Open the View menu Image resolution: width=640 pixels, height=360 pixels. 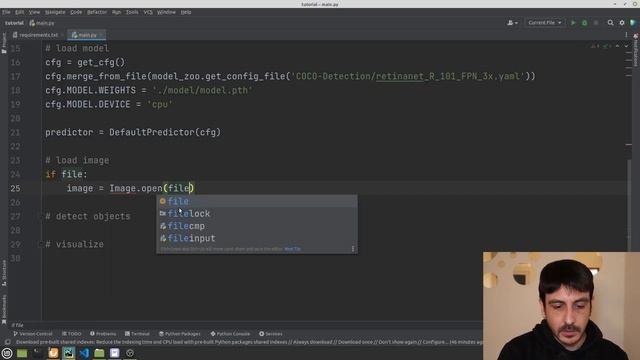point(34,12)
